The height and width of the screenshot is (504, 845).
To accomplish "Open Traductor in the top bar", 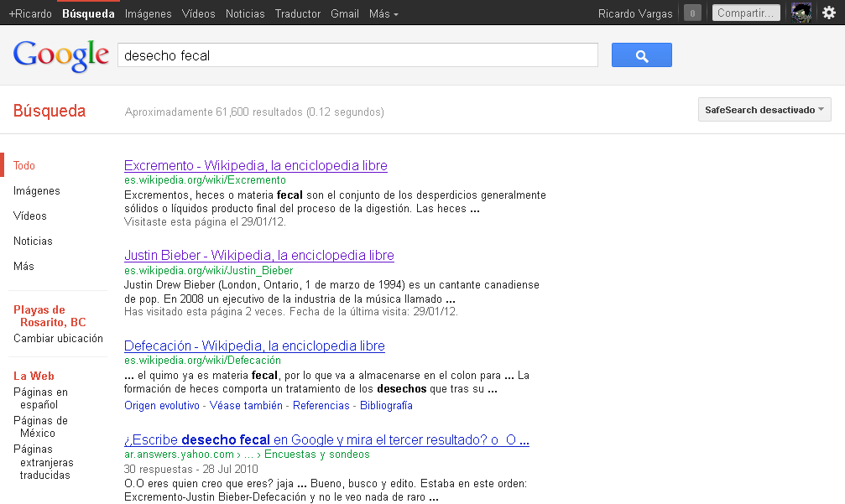I will point(298,14).
